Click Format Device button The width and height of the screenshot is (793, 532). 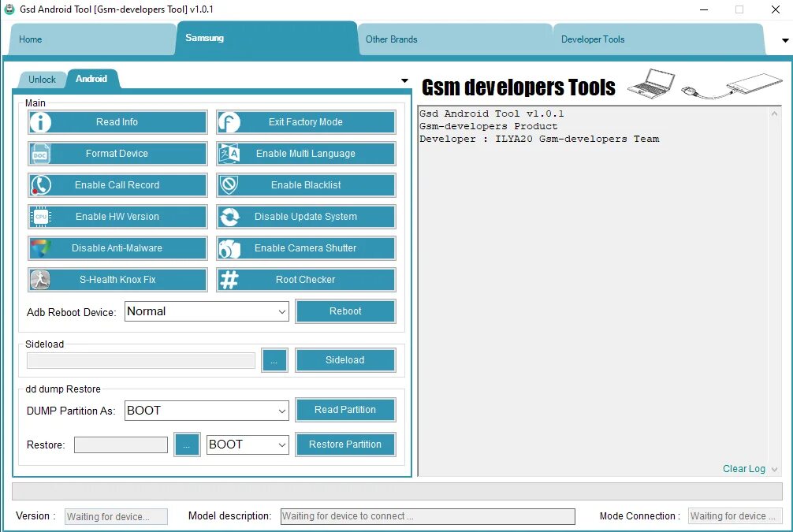pos(117,154)
